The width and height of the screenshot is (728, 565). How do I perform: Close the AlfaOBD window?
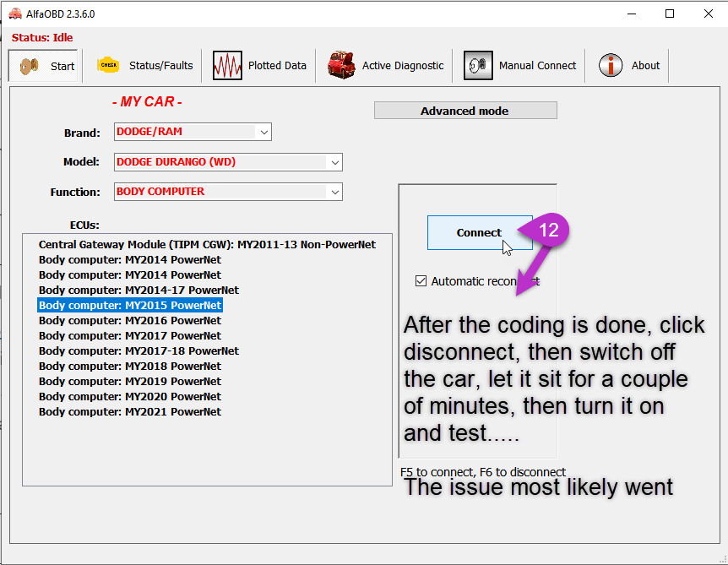coord(708,14)
